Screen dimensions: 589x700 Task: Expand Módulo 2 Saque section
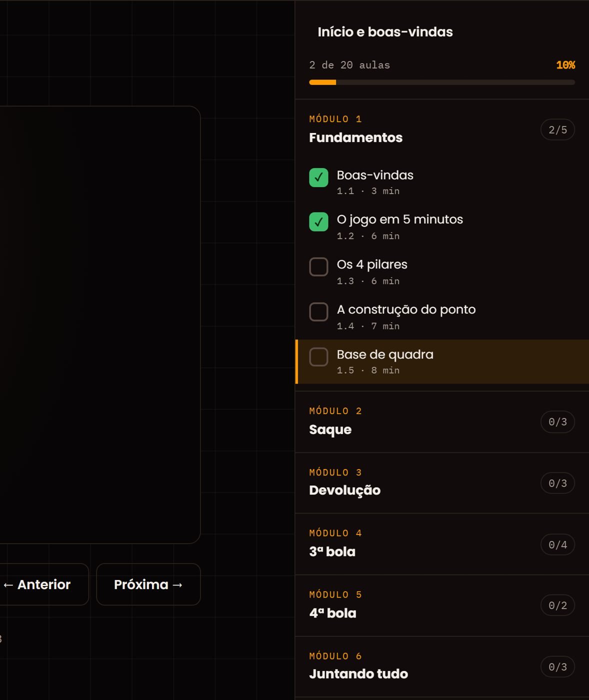click(442, 422)
